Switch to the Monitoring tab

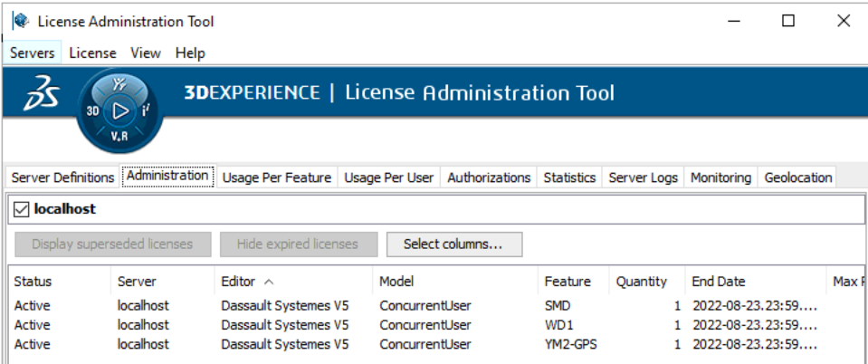pyautogui.click(x=720, y=177)
